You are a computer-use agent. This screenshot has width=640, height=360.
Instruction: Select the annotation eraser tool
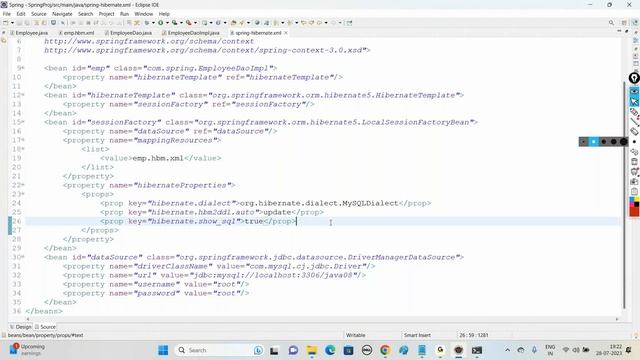[x=634, y=131]
